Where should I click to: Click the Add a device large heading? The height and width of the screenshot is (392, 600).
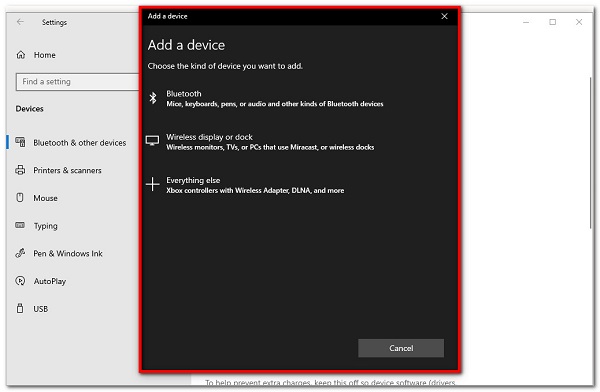(x=186, y=45)
